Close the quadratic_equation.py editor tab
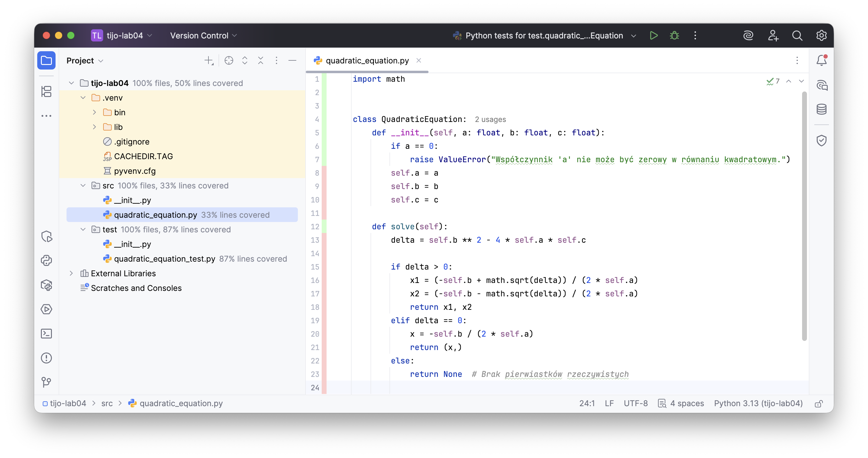 pyautogui.click(x=418, y=61)
